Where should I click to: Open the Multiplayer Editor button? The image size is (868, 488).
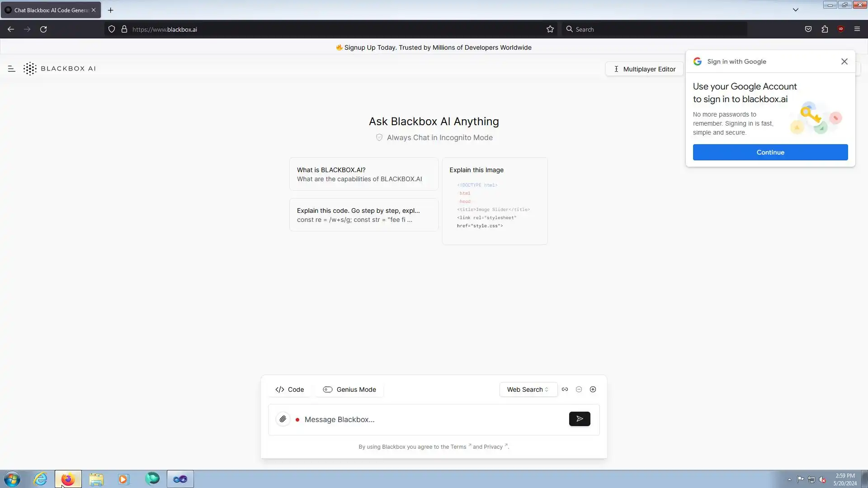(644, 69)
